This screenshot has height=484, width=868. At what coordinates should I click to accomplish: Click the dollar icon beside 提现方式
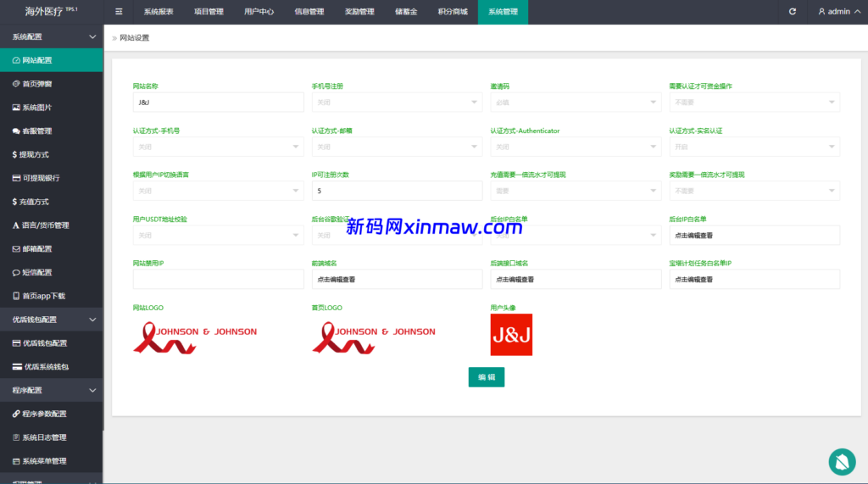click(x=14, y=154)
